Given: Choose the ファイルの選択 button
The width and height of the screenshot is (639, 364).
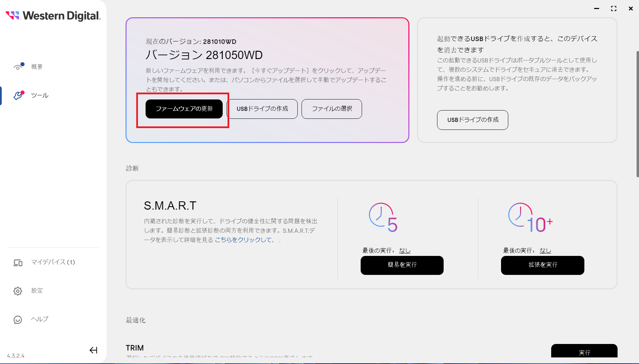Looking at the screenshot, I should click(332, 109).
